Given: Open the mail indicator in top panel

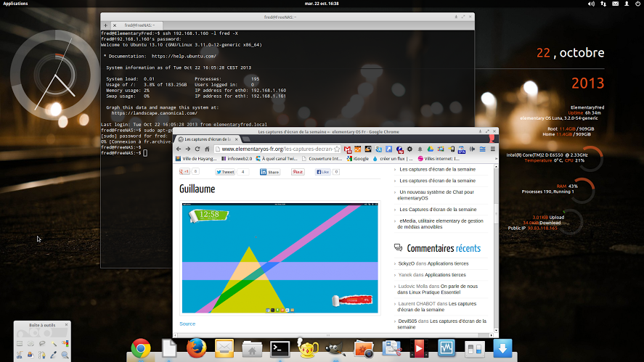Looking at the screenshot, I should click(615, 4).
